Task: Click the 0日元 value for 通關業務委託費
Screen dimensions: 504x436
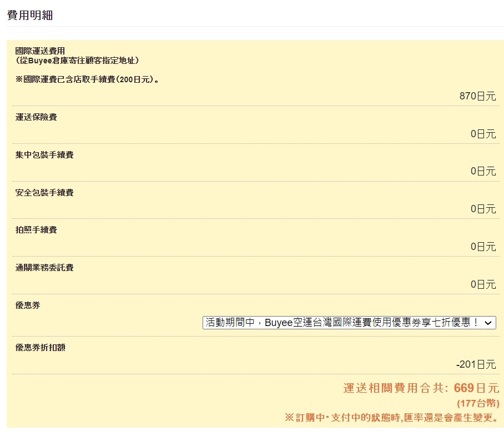Action: 483,284
